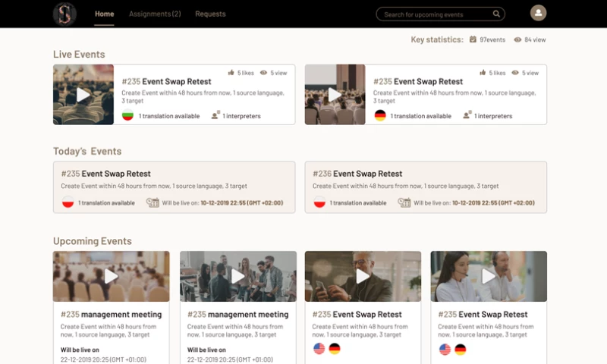
Task: Click the S logo in header
Action: [x=64, y=14]
